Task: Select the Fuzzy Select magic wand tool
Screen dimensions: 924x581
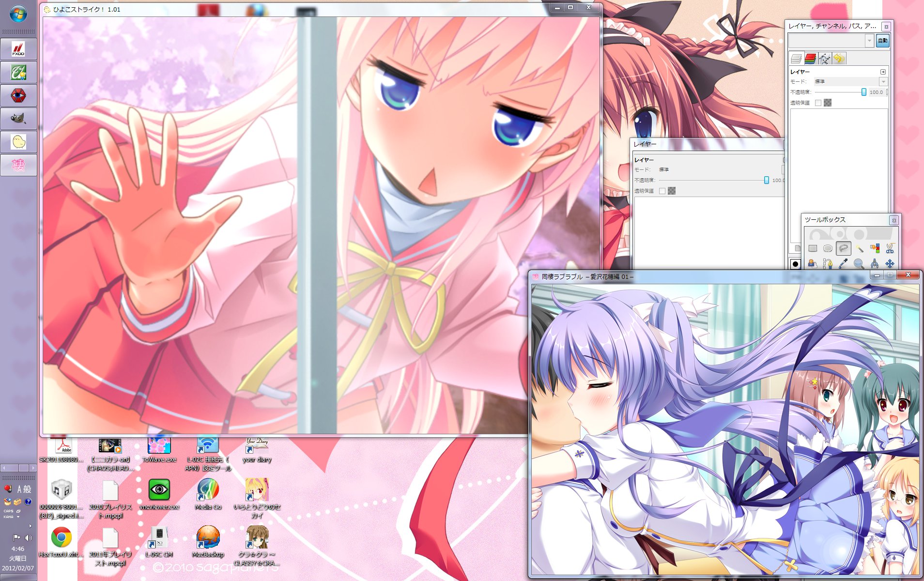Action: pyautogui.click(x=859, y=248)
